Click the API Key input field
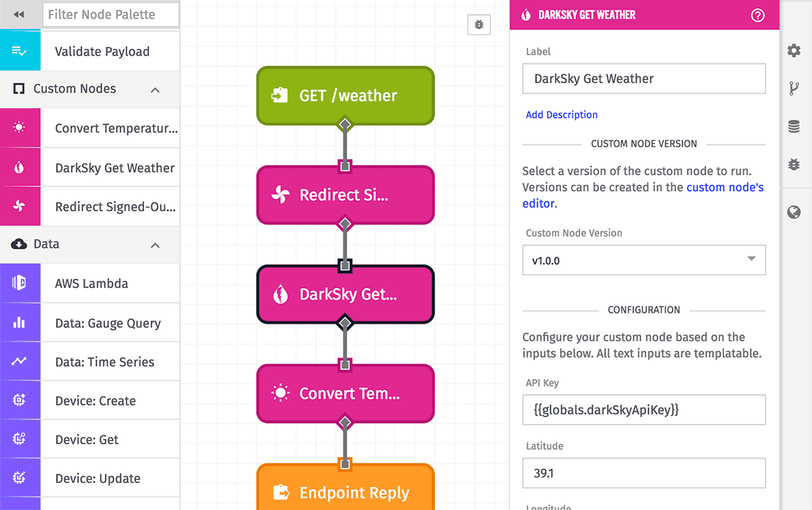This screenshot has width=812, height=510. tap(644, 410)
